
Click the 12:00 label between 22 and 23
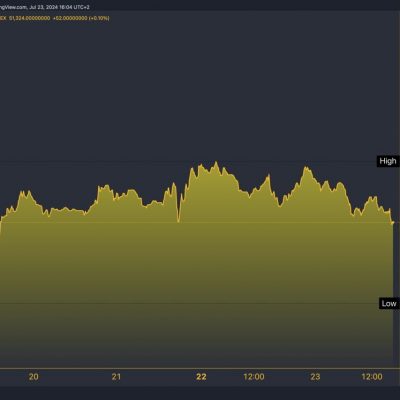pos(254,377)
